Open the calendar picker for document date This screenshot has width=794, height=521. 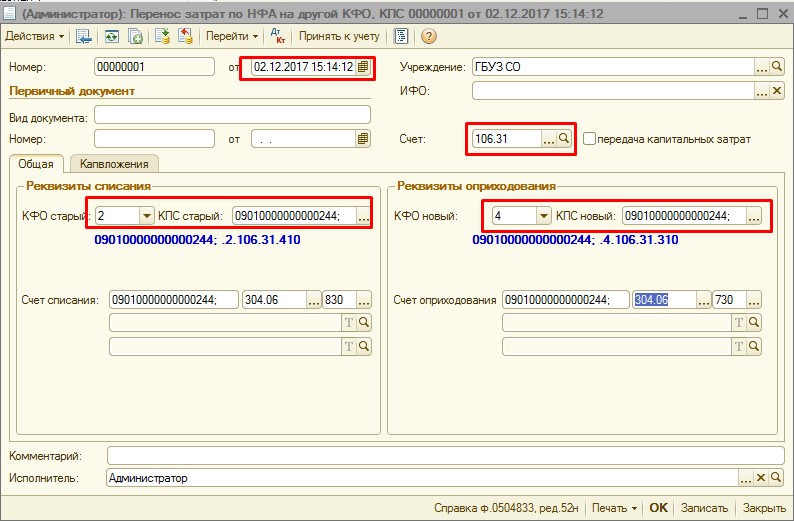(x=364, y=67)
